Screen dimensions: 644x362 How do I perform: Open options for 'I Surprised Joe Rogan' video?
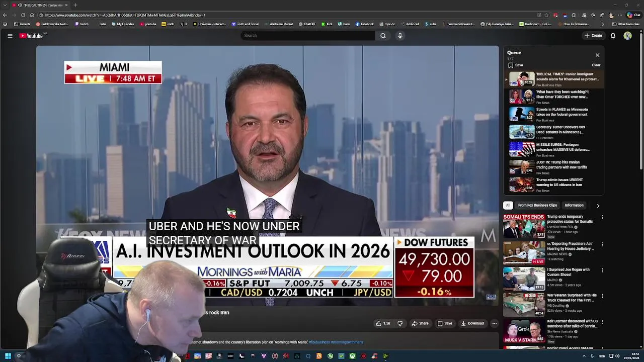(602, 270)
